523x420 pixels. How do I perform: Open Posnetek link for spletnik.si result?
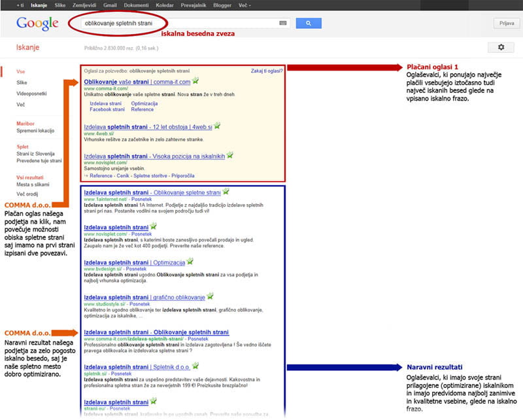click(121, 374)
